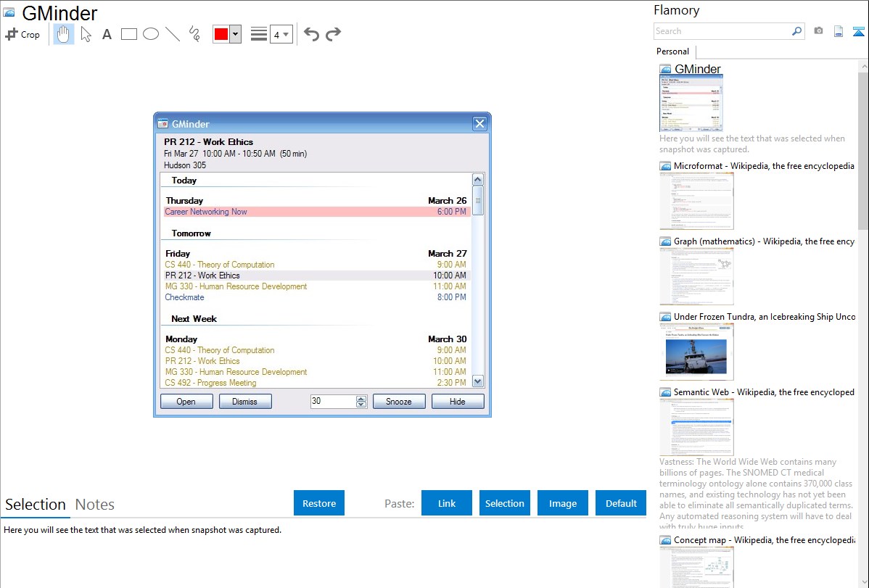Image resolution: width=869 pixels, height=588 pixels.
Task: Paste as Link
Action: (447, 502)
